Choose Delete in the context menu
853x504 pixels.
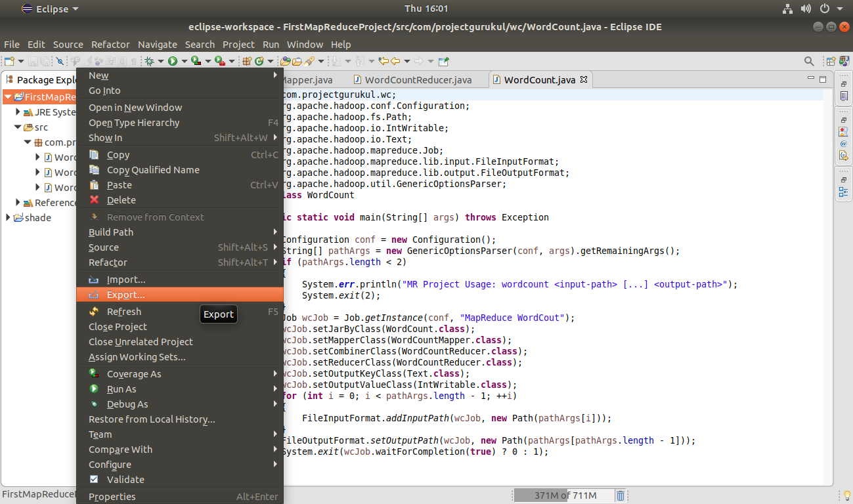point(180,200)
